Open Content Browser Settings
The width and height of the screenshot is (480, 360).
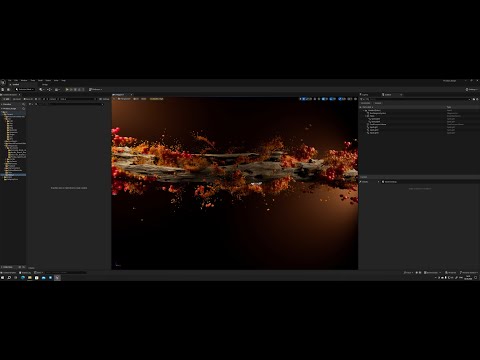click(x=104, y=99)
